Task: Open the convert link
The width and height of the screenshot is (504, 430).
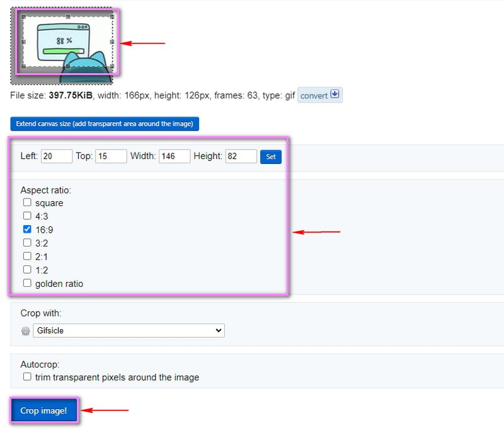Action: pos(314,96)
